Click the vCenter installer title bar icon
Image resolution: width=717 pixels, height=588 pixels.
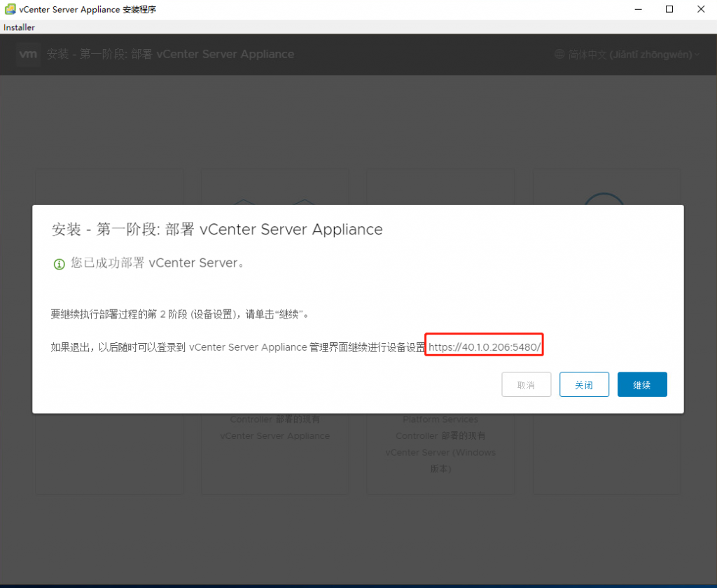click(x=10, y=9)
